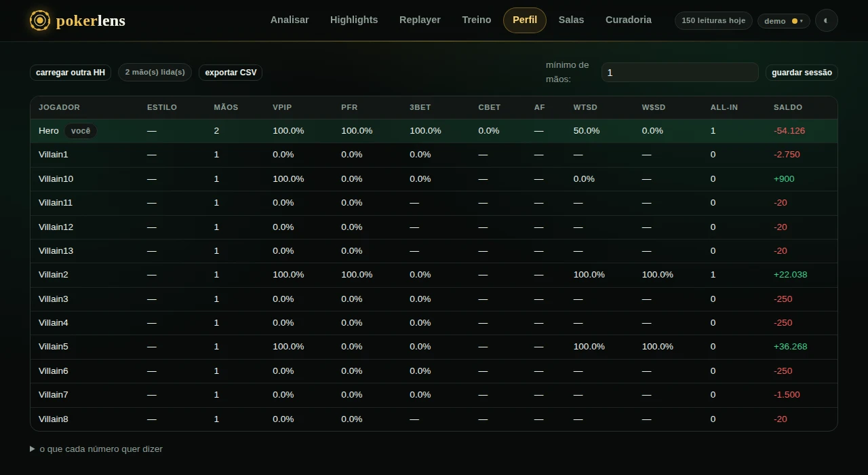Switch to the Replayer tab
Image resolution: width=868 pixels, height=475 pixels.
pyautogui.click(x=420, y=20)
